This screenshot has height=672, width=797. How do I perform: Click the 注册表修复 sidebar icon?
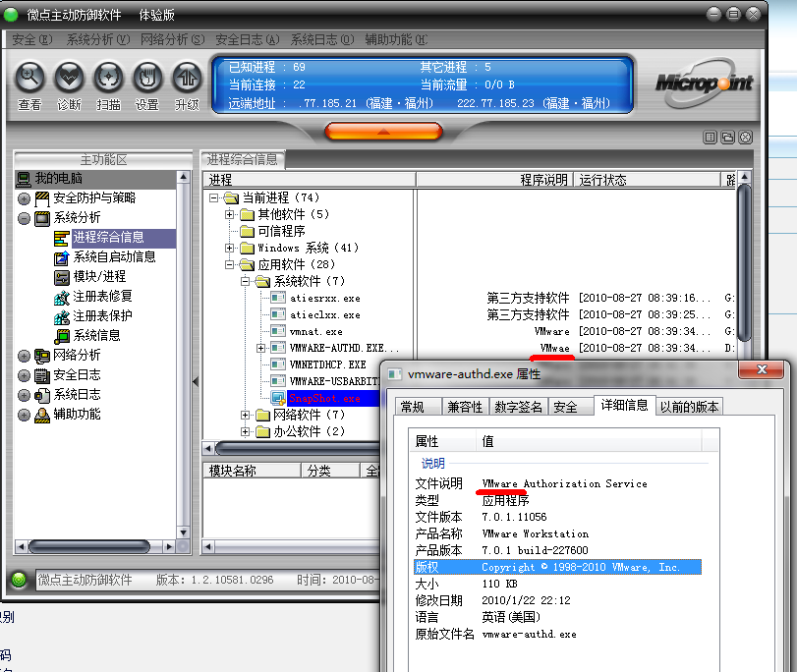62,298
